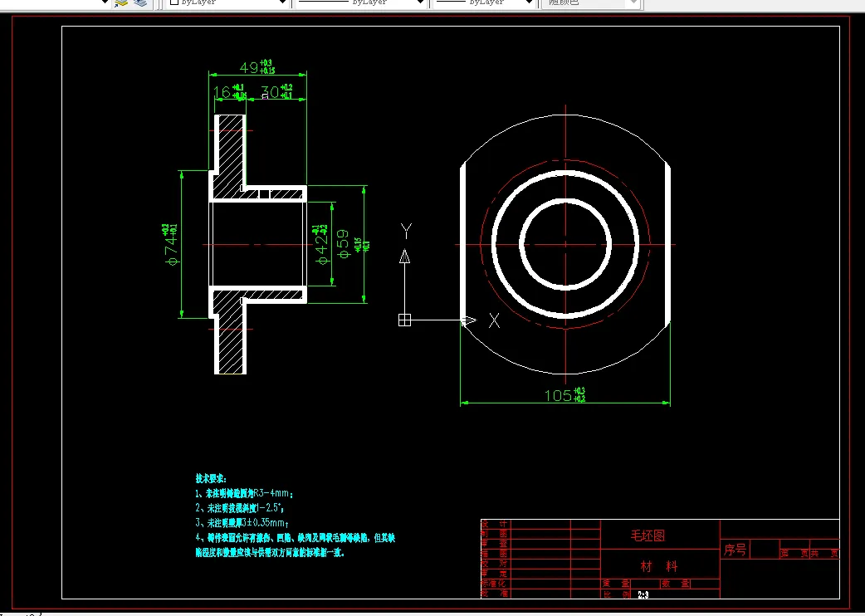
Task: Click the UCS X axis label
Action: tap(494, 320)
